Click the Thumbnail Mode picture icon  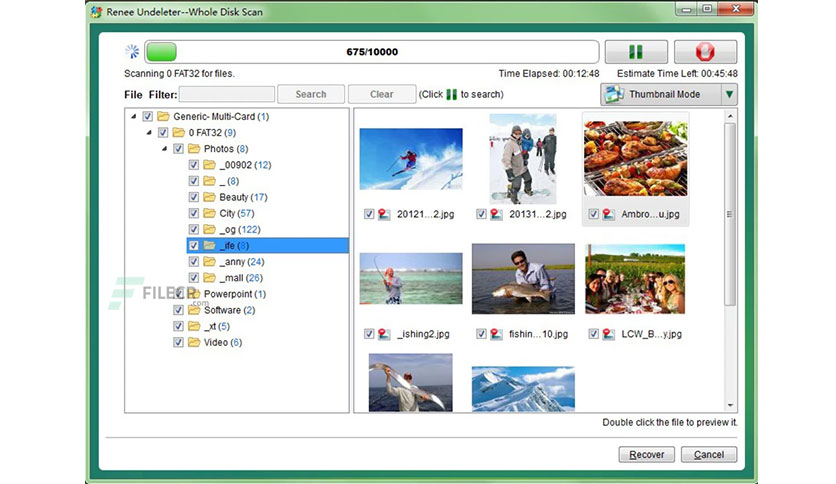tap(614, 94)
